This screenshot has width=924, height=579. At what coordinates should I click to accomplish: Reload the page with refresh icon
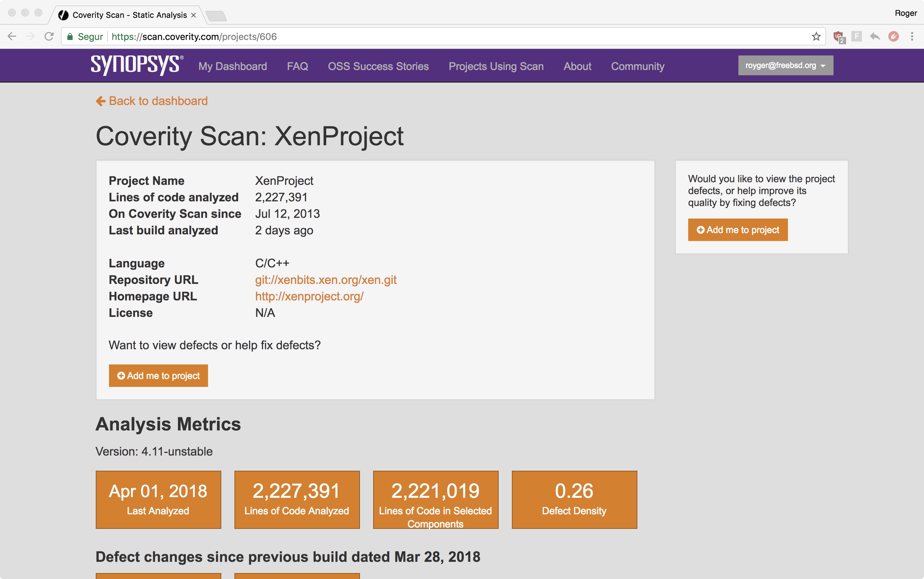49,37
